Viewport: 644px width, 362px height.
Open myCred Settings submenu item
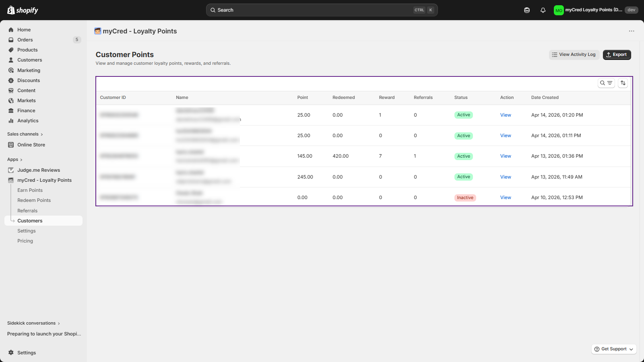tap(27, 231)
